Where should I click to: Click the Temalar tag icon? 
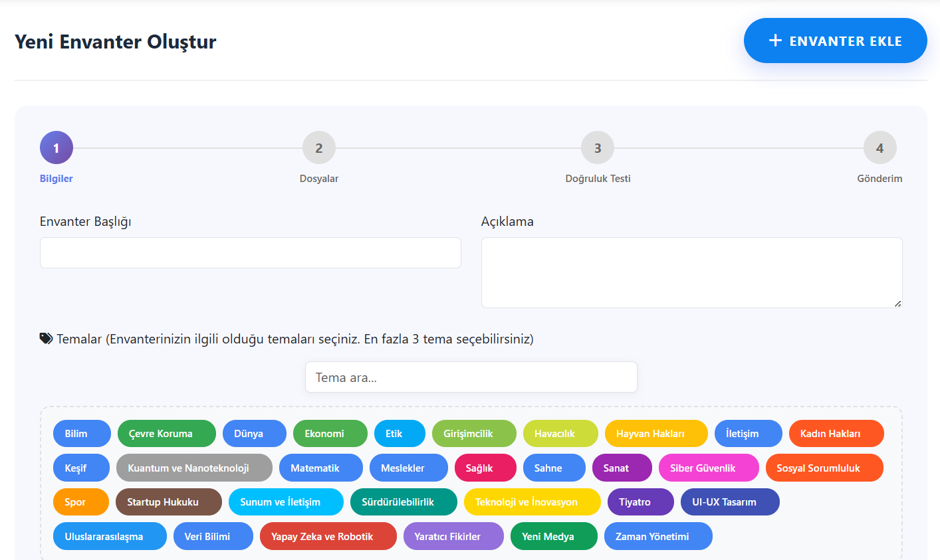[x=46, y=339]
